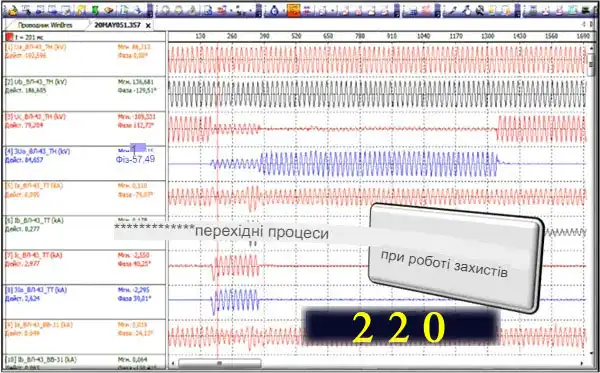Screen dimensions: 600x373
Task: Click the orange highlighted toolbar button
Action: point(293,10)
